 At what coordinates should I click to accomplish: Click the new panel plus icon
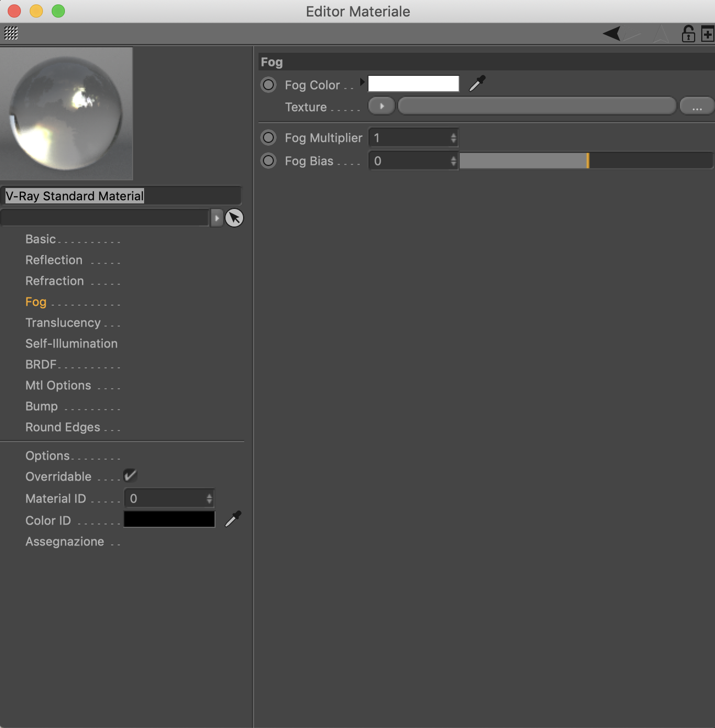707,35
